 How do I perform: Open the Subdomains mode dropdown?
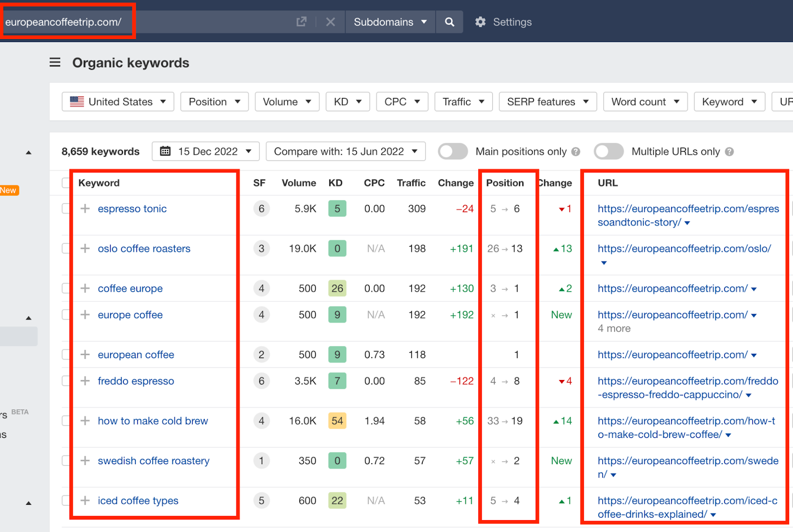click(390, 22)
